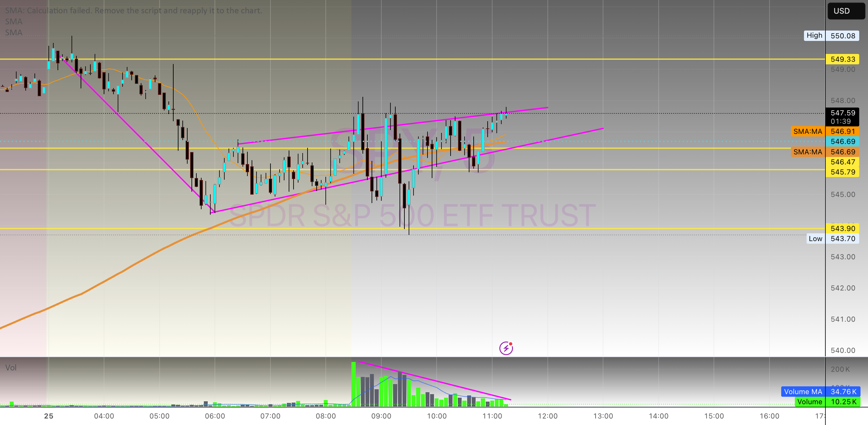This screenshot has height=425, width=868.
Task: Select the orange SMA:MA 546.91 label
Action: [825, 131]
